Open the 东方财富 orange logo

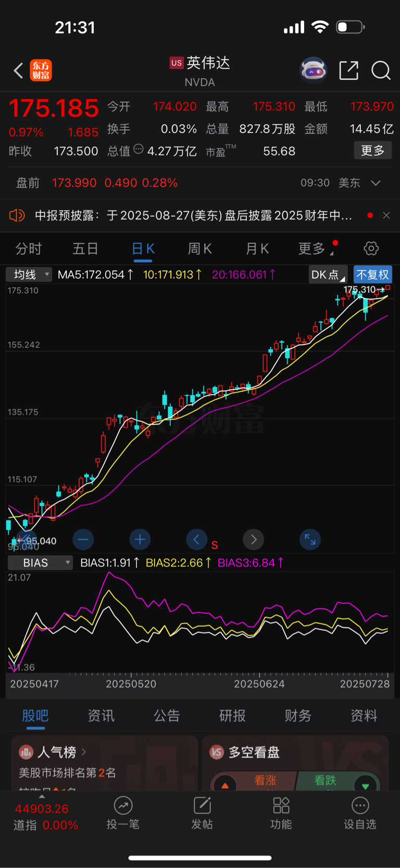pyautogui.click(x=41, y=70)
